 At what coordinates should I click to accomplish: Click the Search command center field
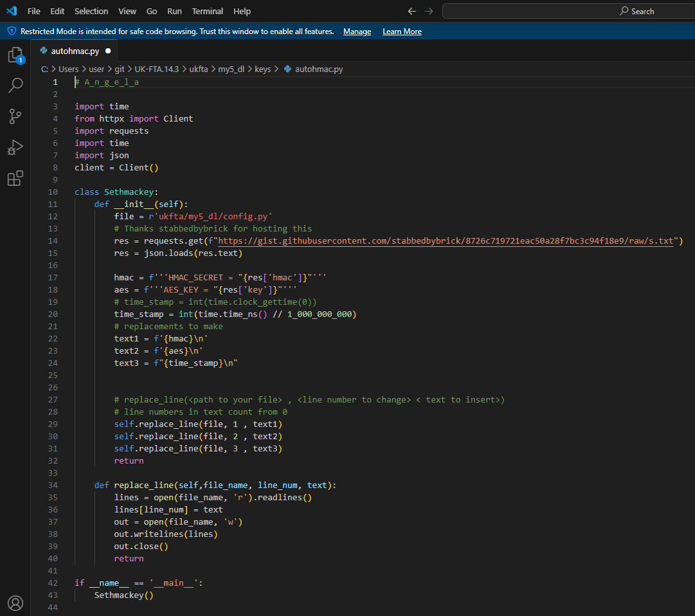(x=568, y=11)
